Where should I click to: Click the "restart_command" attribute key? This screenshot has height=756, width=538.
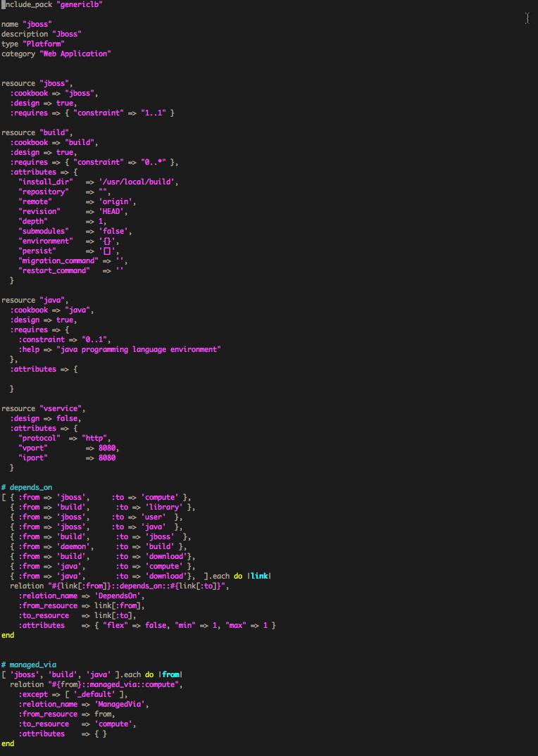point(54,270)
